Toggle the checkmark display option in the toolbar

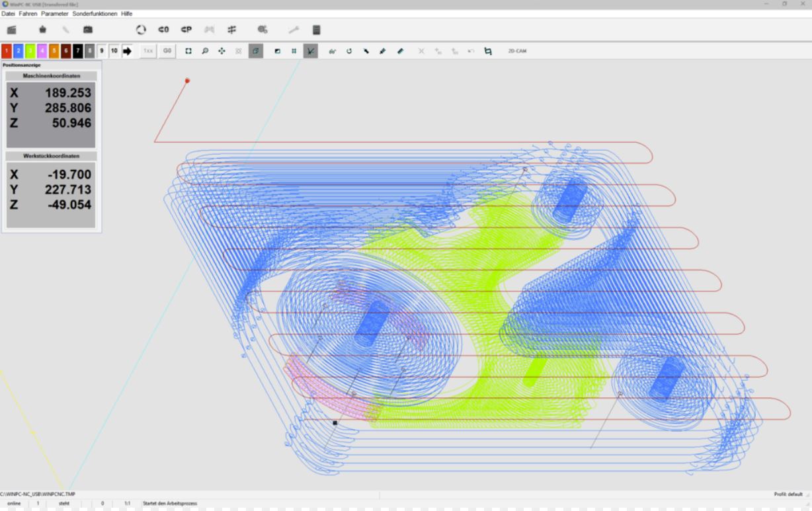(x=310, y=50)
